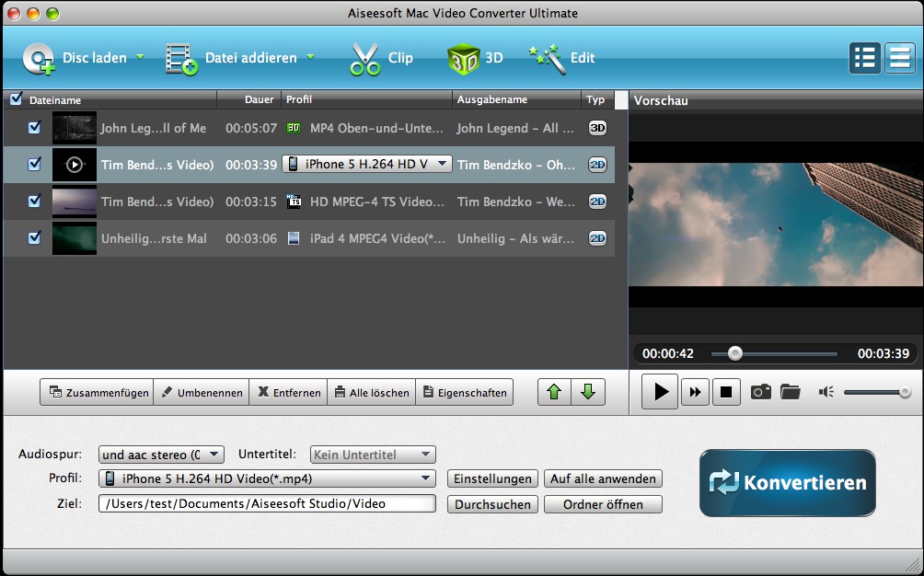Click the iPad 4 MPEG4 profile icon
The width and height of the screenshot is (924, 576).
pyautogui.click(x=294, y=238)
